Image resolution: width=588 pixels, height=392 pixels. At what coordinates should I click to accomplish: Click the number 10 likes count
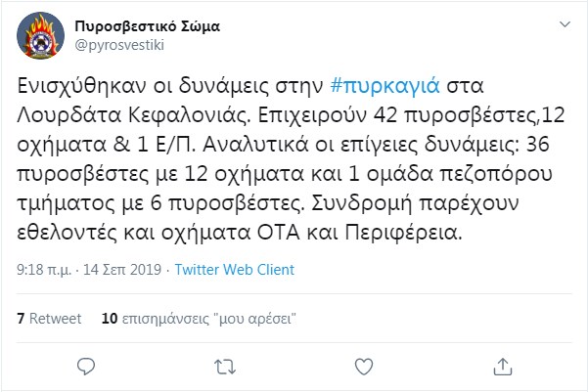[x=110, y=318]
